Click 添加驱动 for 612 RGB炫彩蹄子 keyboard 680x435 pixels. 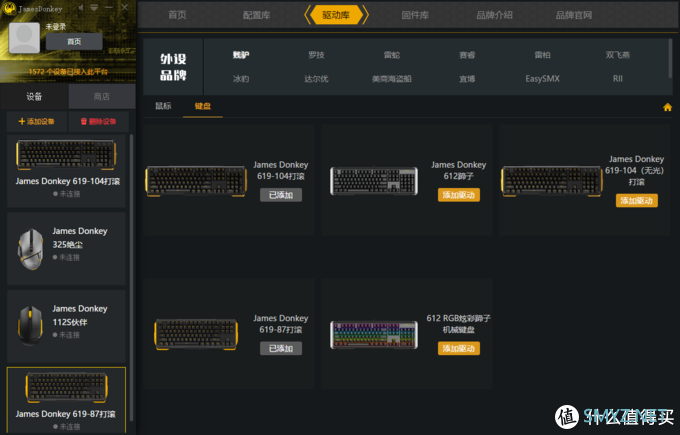pos(459,348)
